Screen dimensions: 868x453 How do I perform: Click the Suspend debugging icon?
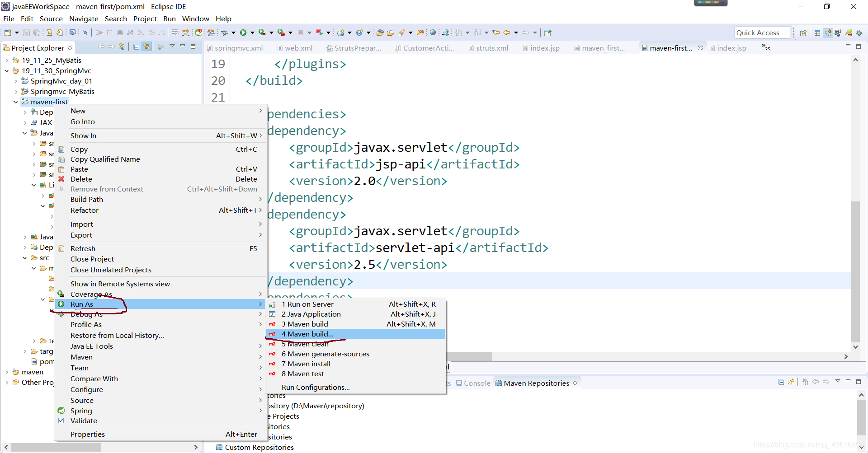point(109,33)
